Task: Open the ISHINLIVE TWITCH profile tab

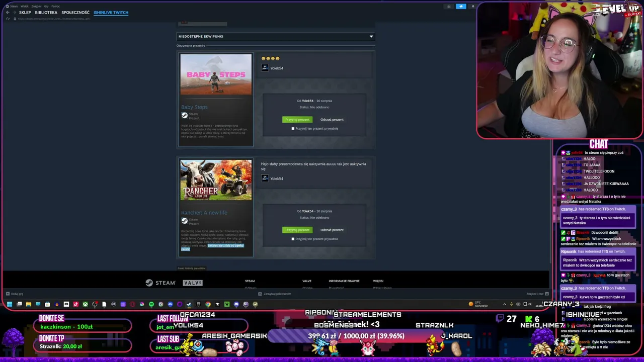Action: (111, 13)
